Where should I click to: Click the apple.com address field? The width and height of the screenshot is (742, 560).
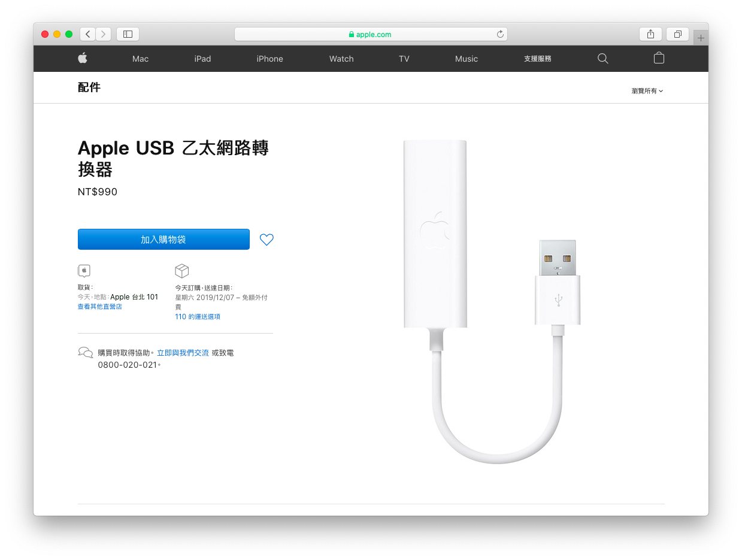[x=371, y=34]
